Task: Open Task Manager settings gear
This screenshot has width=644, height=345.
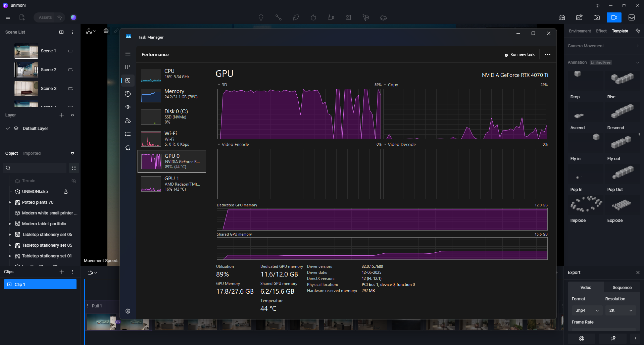Action: (x=128, y=311)
